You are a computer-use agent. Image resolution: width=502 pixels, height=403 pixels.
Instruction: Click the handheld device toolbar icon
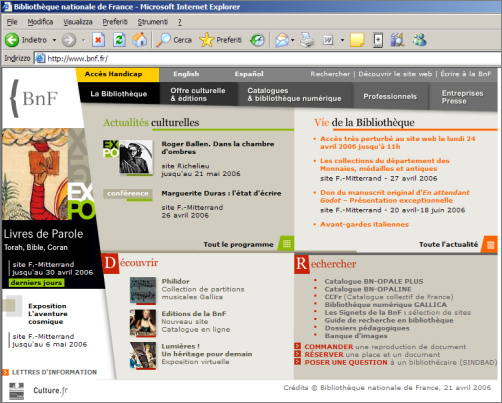[378, 40]
